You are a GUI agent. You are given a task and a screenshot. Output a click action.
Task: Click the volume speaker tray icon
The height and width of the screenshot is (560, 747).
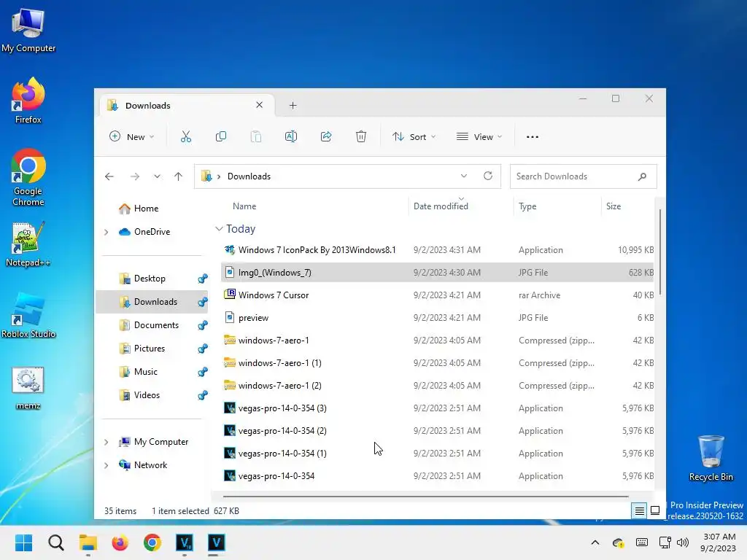[683, 542]
